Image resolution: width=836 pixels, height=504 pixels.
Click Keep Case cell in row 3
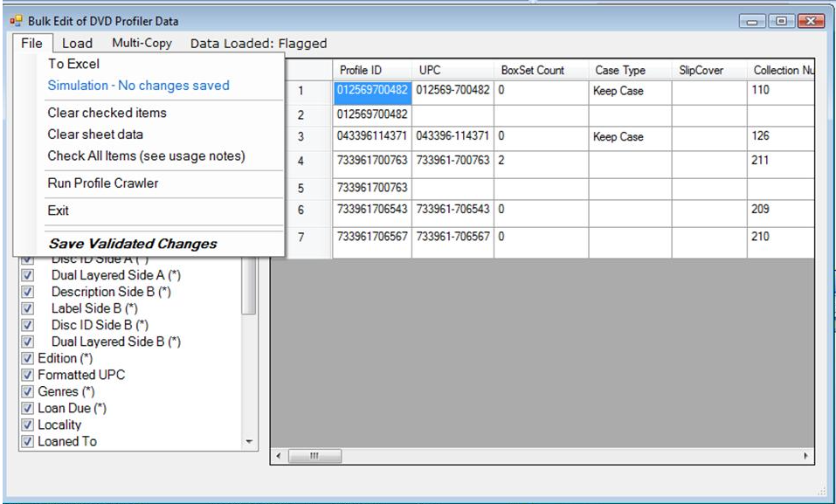[630, 138]
